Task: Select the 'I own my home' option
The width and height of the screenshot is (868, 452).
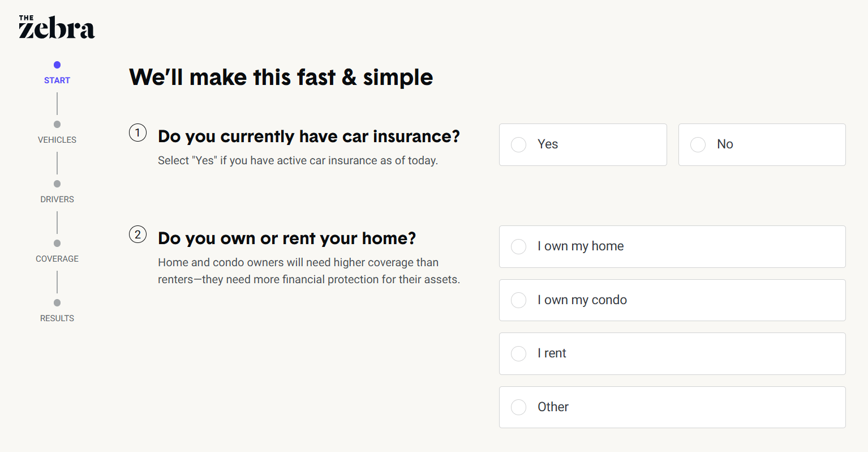Action: 672,246
